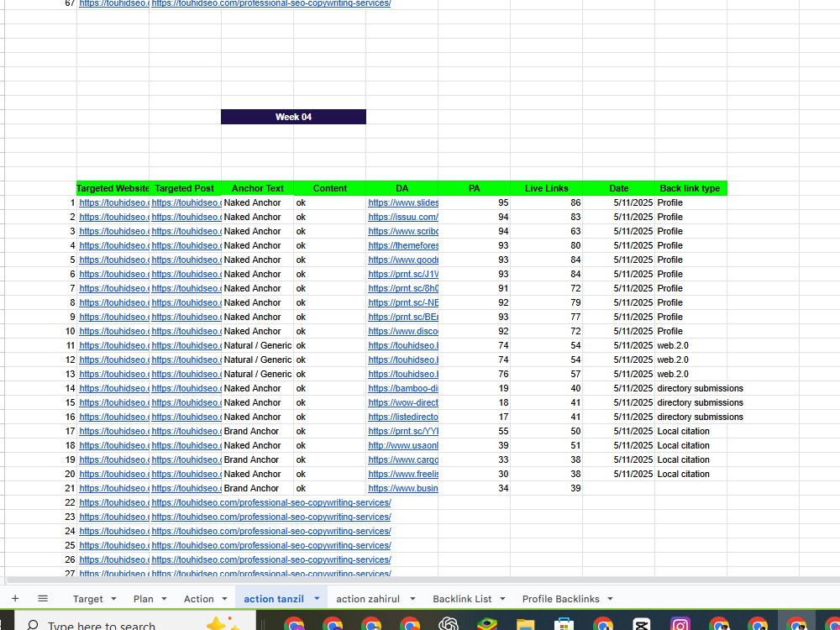Switch to the Backlink List sheet tab

462,599
